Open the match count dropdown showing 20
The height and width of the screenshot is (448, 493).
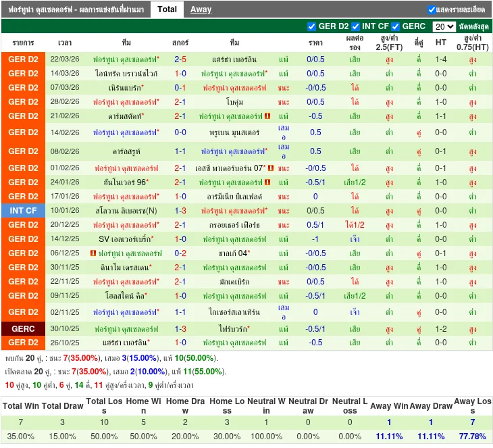pyautogui.click(x=444, y=26)
